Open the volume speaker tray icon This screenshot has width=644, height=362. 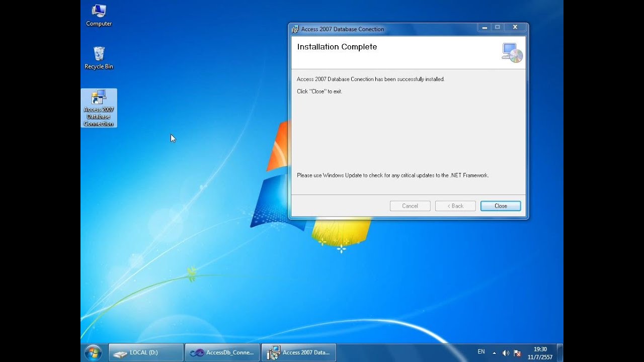[506, 353]
